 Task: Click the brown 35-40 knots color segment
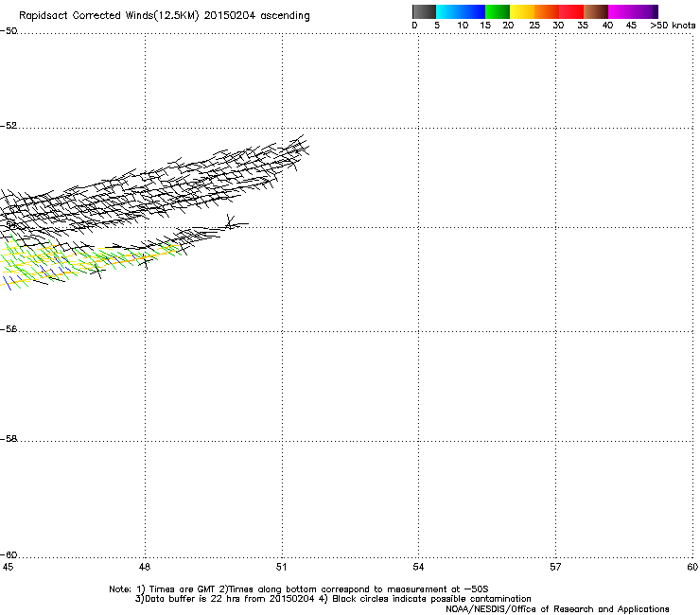click(596, 11)
